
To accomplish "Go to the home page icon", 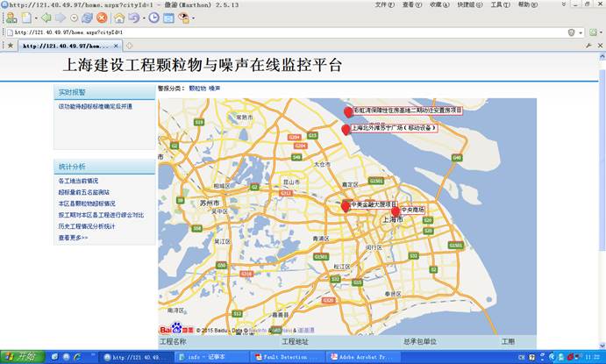I will [x=119, y=18].
